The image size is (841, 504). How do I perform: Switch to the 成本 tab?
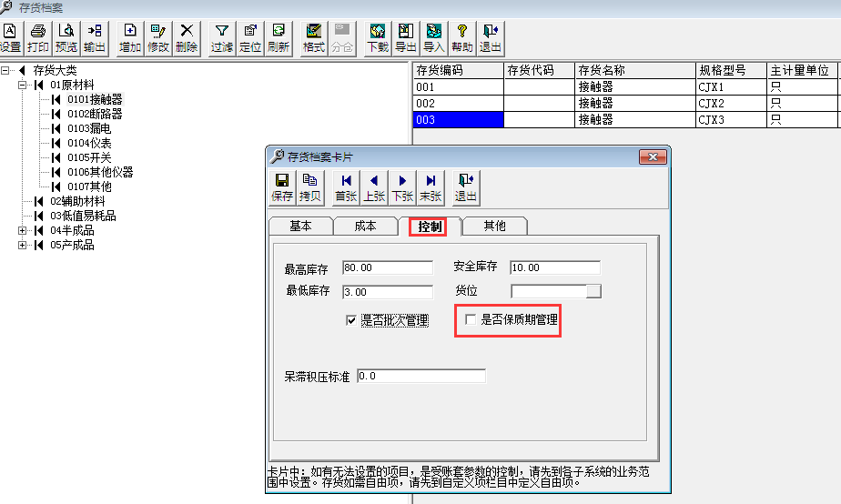coord(365,227)
